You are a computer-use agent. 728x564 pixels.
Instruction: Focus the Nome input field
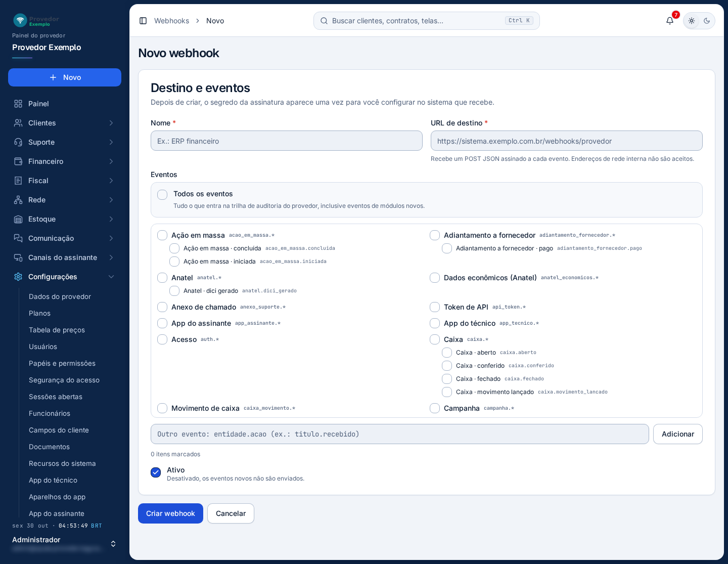click(x=287, y=141)
